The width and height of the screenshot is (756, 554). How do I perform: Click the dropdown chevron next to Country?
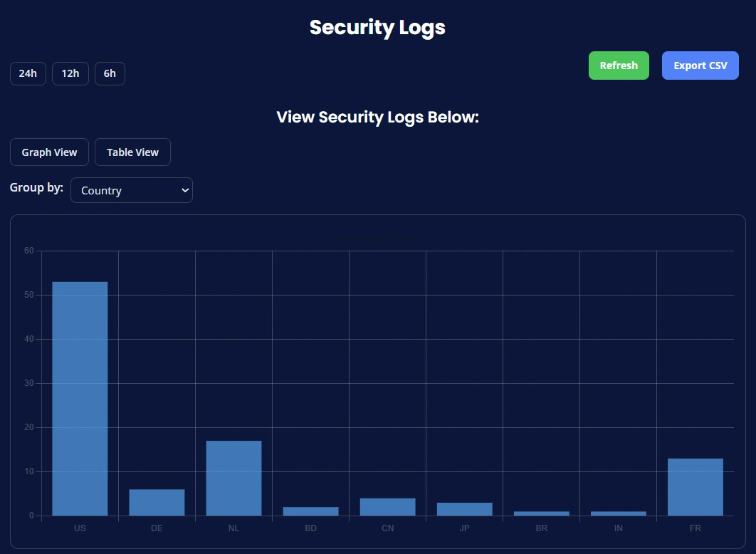[184, 190]
